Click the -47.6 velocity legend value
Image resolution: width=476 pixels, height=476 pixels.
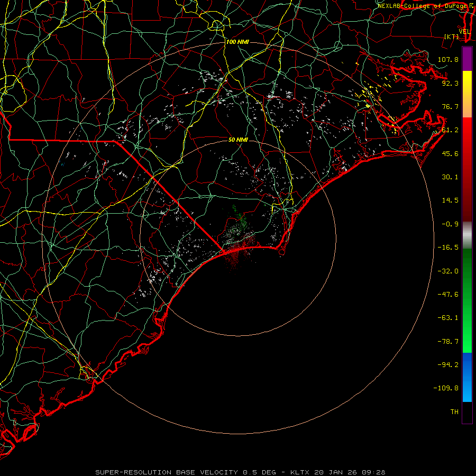tap(448, 294)
